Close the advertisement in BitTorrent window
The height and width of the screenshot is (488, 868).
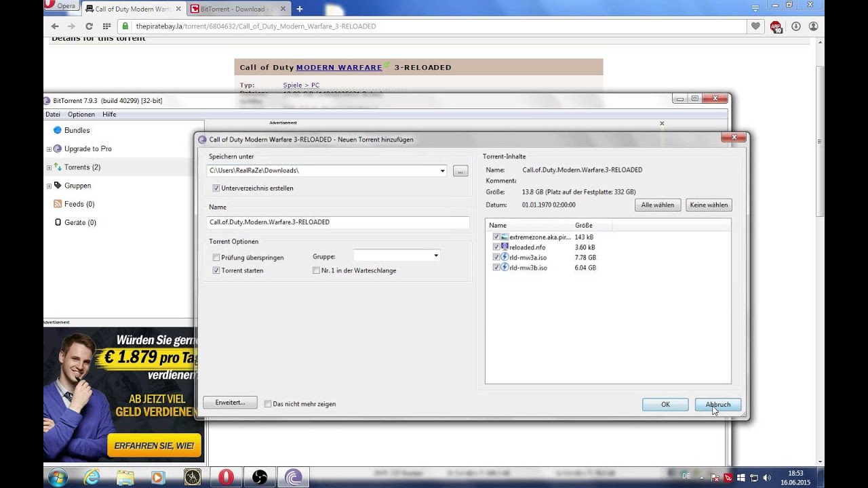(x=662, y=123)
